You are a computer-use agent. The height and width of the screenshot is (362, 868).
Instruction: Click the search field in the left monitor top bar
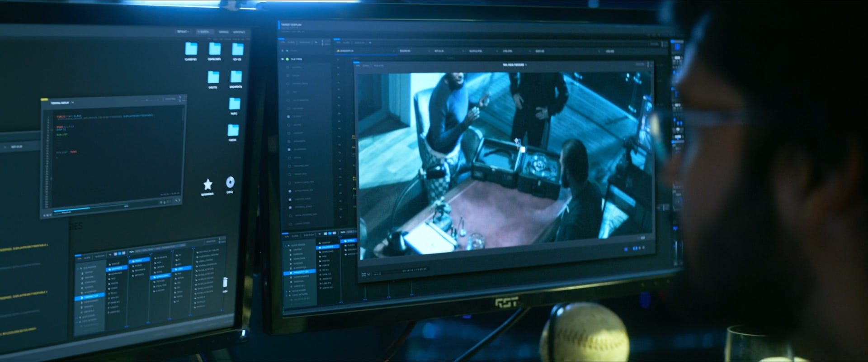click(x=206, y=32)
